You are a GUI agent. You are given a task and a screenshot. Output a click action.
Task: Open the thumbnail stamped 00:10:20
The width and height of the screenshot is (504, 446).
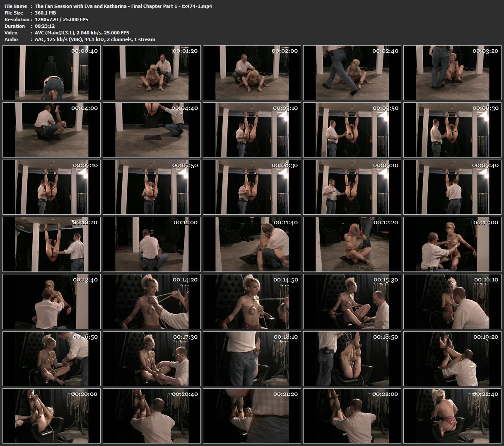pyautogui.click(x=52, y=245)
